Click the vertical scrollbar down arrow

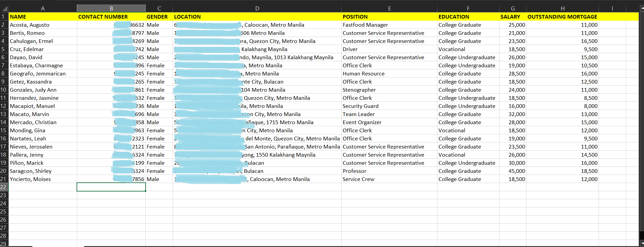click(642, 243)
